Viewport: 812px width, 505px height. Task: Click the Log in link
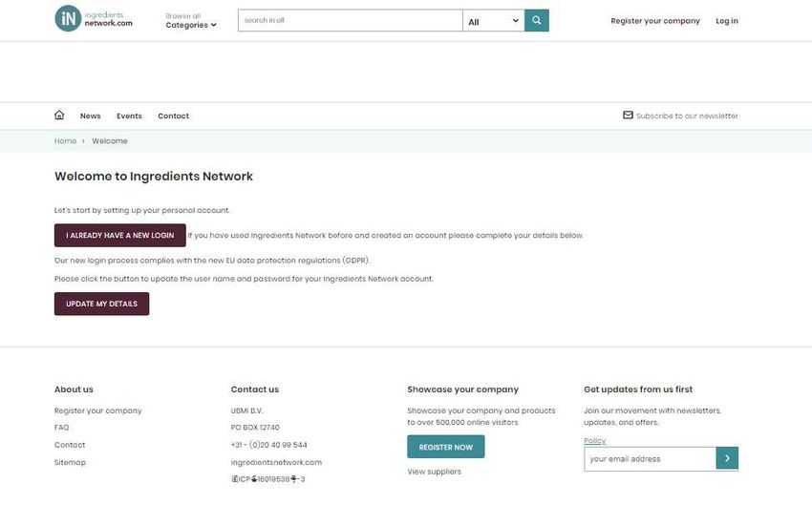(727, 21)
